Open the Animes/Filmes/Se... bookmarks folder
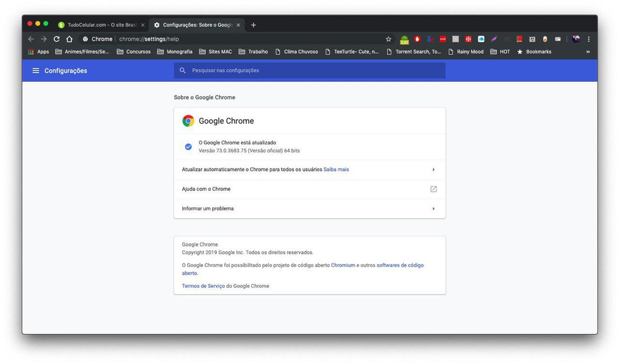 click(x=82, y=51)
